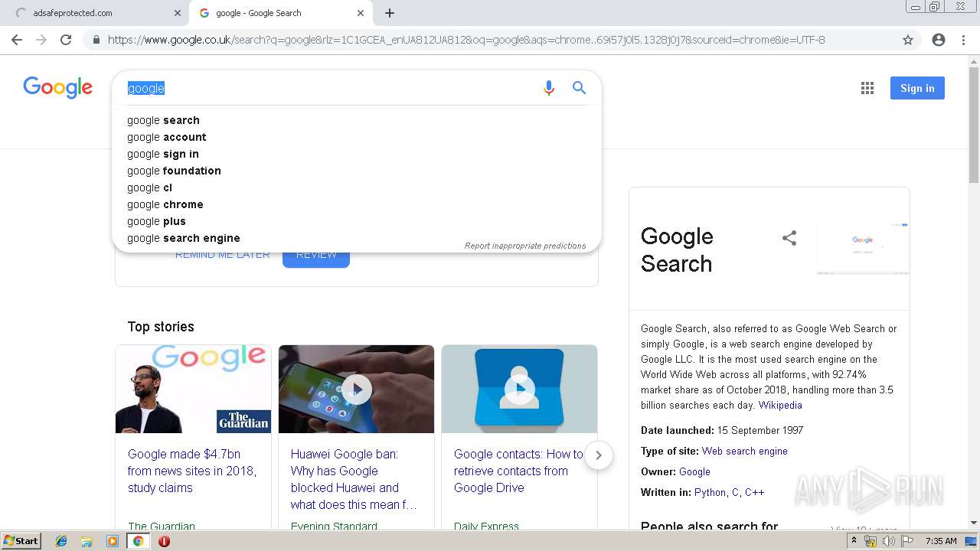Select suggestion 'google cl'
This screenshot has height=551, width=980.
point(357,187)
